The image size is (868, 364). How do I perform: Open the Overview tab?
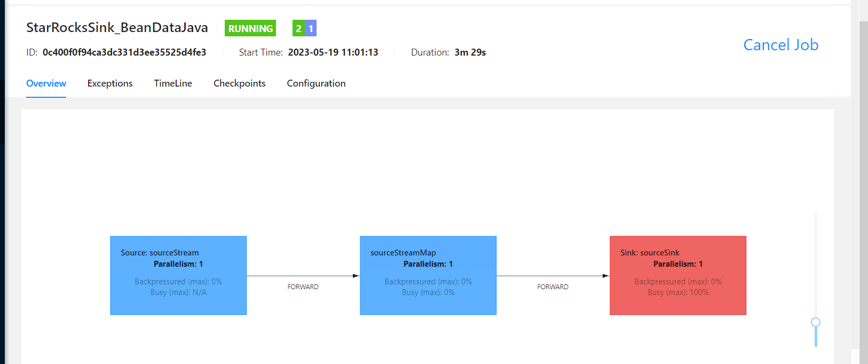tap(46, 83)
